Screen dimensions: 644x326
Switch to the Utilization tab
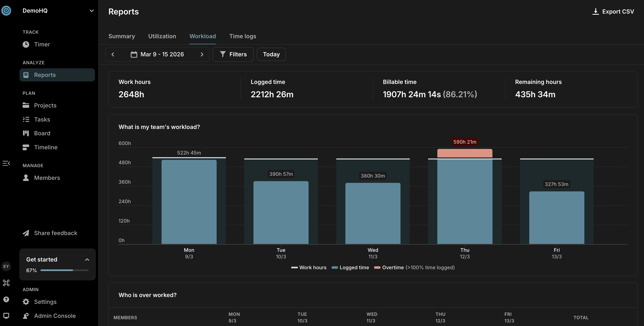[x=162, y=36]
